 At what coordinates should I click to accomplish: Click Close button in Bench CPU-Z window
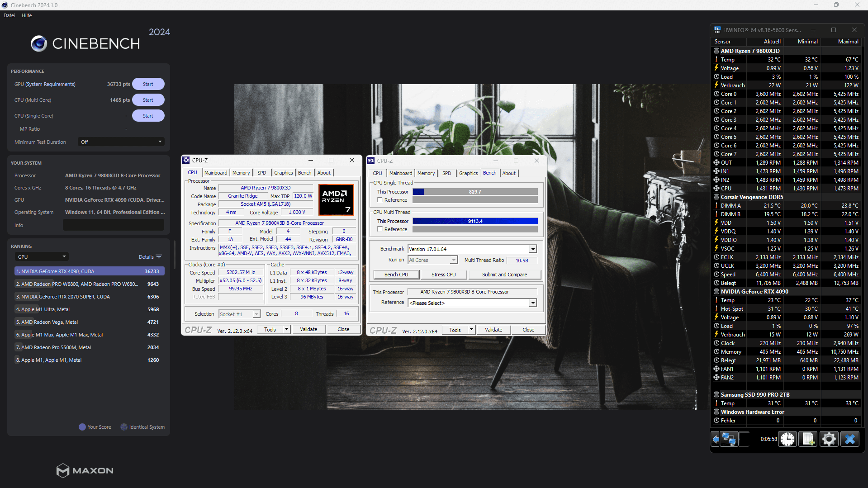[x=528, y=329]
